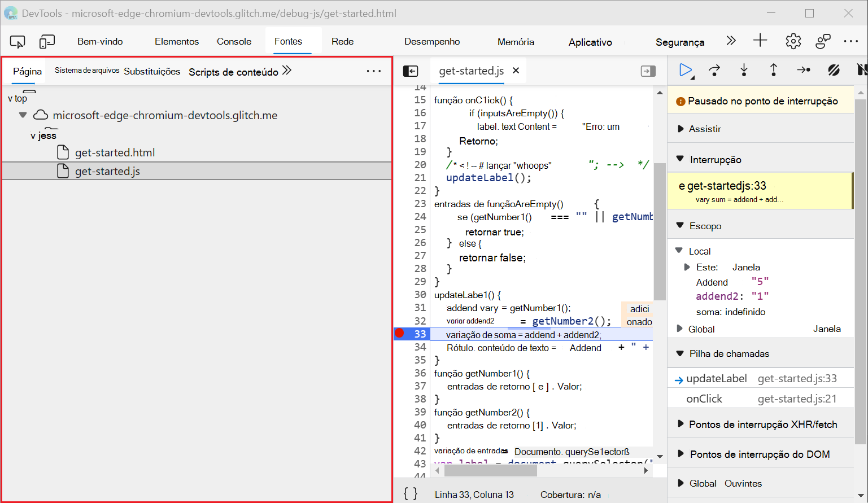Hide the navigator pane
This screenshot has height=503, width=868.
click(x=411, y=71)
